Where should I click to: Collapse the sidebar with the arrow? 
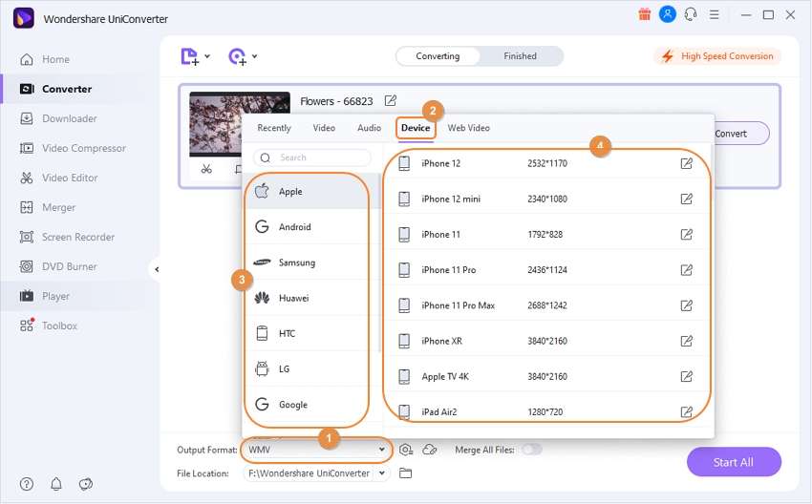(x=157, y=269)
